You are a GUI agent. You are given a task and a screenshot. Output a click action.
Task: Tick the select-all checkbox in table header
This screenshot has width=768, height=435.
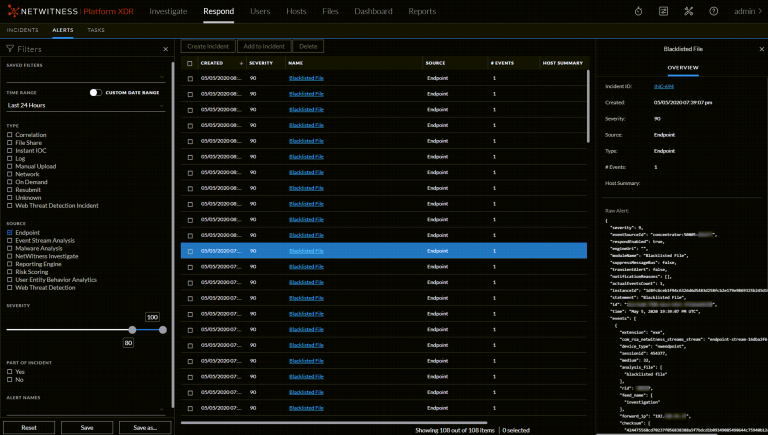[x=190, y=63]
